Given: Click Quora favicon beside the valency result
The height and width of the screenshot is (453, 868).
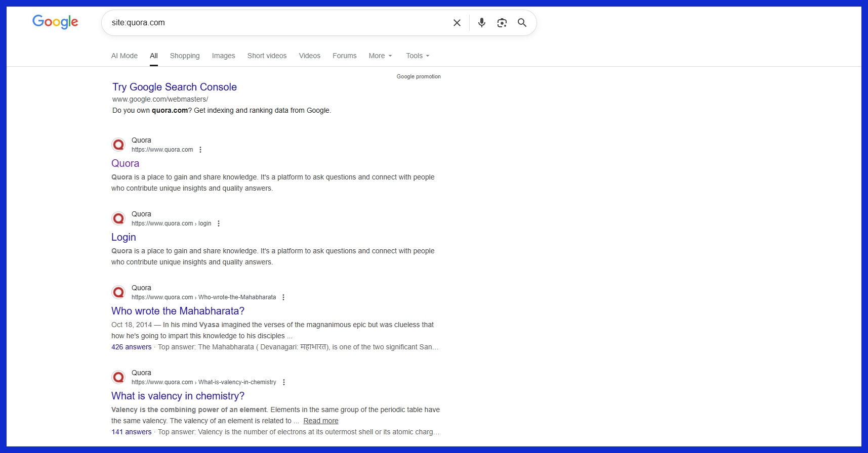Looking at the screenshot, I should tap(118, 377).
